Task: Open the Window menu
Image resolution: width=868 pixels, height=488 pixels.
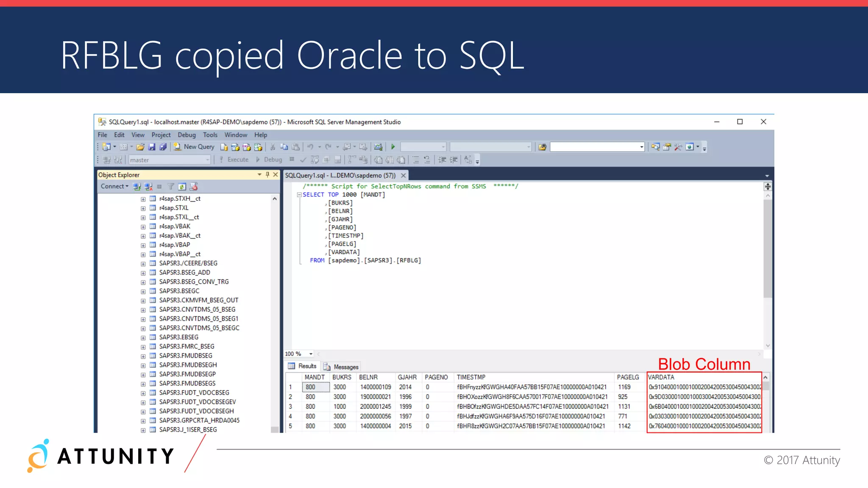Action: [236, 135]
